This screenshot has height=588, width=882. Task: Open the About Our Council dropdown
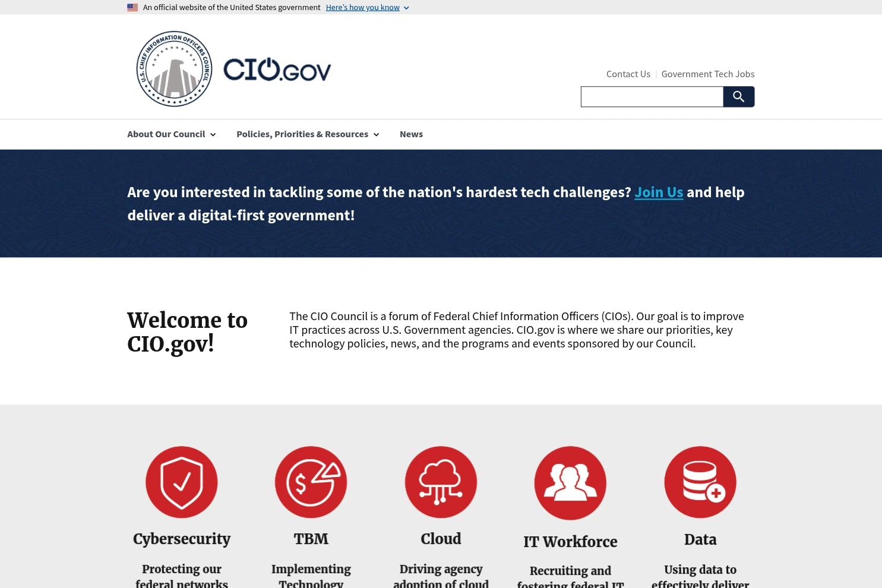[x=170, y=134]
